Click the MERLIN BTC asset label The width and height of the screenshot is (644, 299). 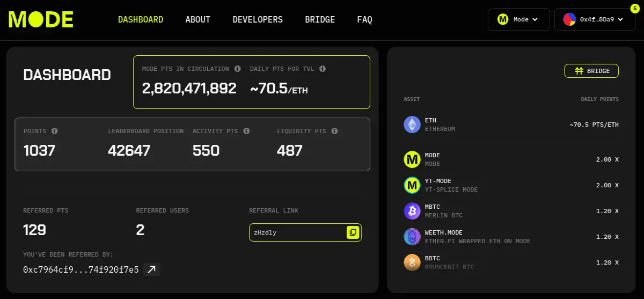click(x=443, y=215)
